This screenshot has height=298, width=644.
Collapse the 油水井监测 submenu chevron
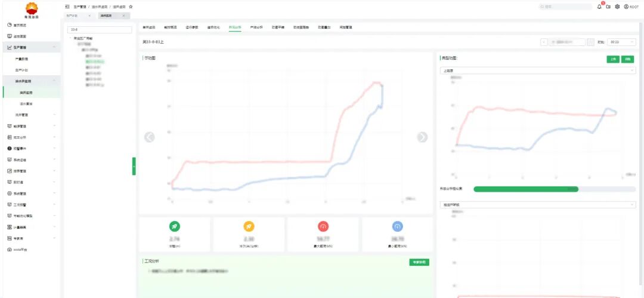[x=55, y=81]
